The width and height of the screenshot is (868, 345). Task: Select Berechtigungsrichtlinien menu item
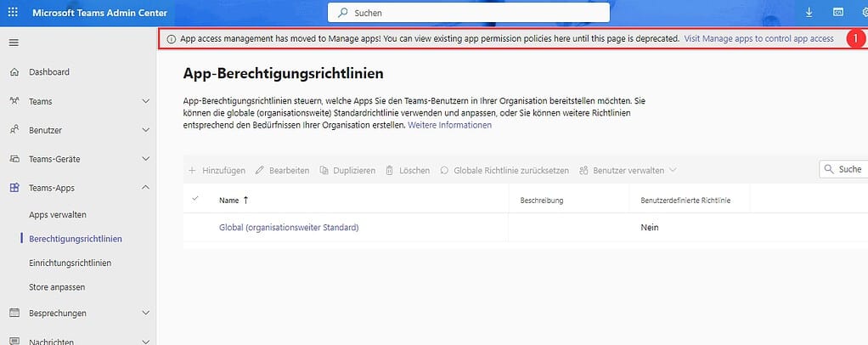point(76,240)
